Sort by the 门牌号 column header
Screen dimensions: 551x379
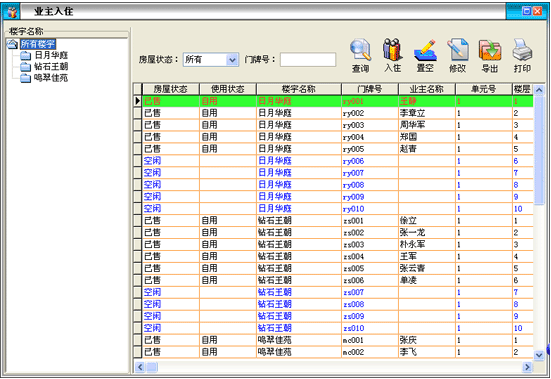coord(370,89)
